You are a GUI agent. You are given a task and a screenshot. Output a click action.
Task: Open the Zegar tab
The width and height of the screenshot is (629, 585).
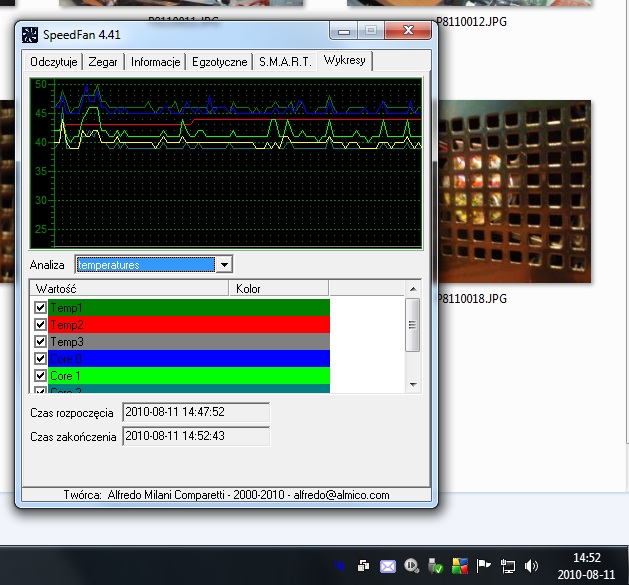tap(103, 62)
